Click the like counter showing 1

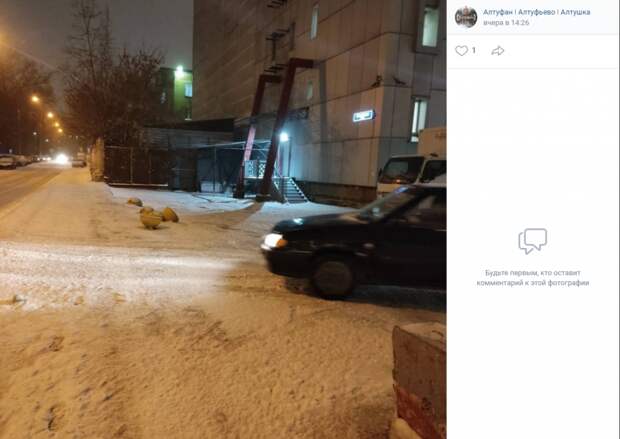[x=474, y=51]
